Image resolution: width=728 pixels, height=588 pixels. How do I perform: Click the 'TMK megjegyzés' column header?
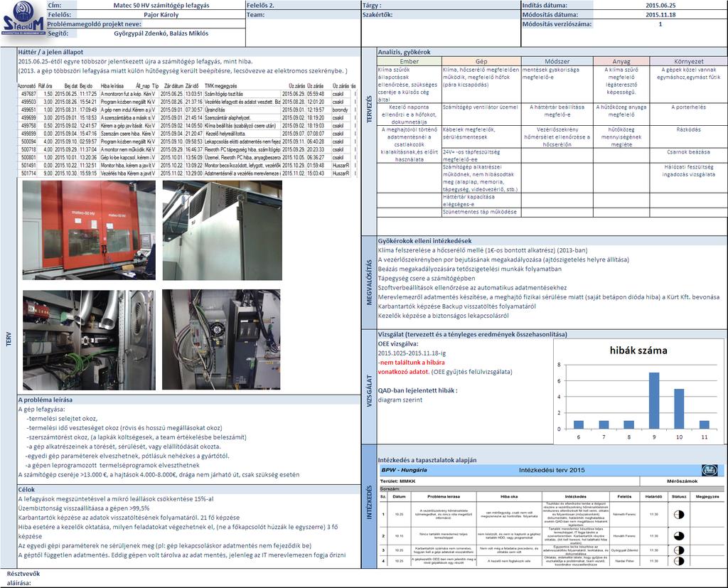click(220, 86)
